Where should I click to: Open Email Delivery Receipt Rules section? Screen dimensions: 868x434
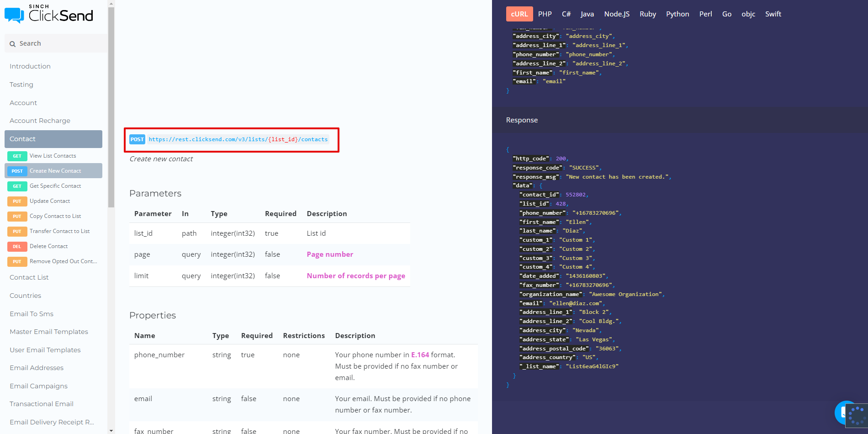pos(52,422)
